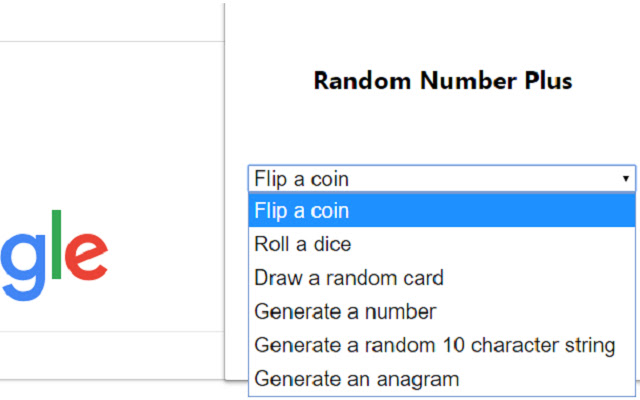Click the dropdown arrow on the select box
The height and width of the screenshot is (400, 640).
click(626, 179)
